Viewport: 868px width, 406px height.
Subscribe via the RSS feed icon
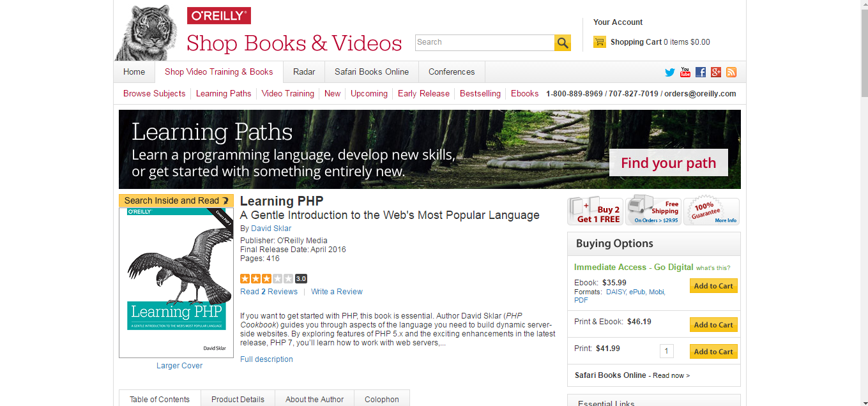[731, 72]
